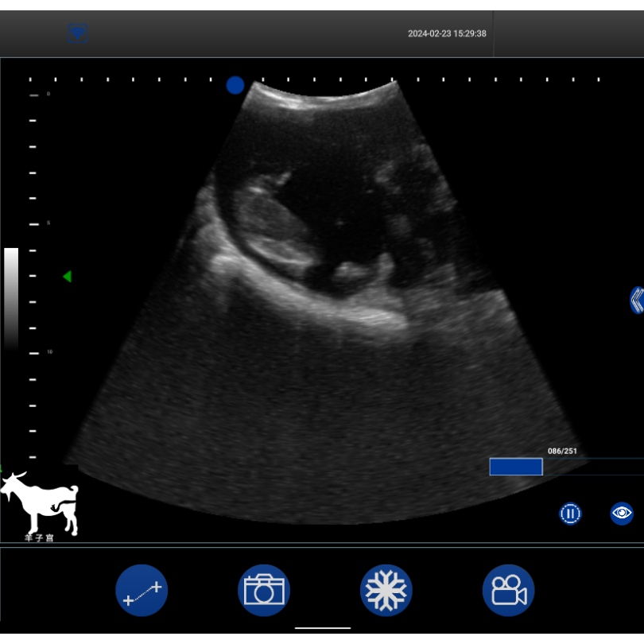Toggle the eye visibility button
The width and height of the screenshot is (644, 644).
(x=622, y=514)
